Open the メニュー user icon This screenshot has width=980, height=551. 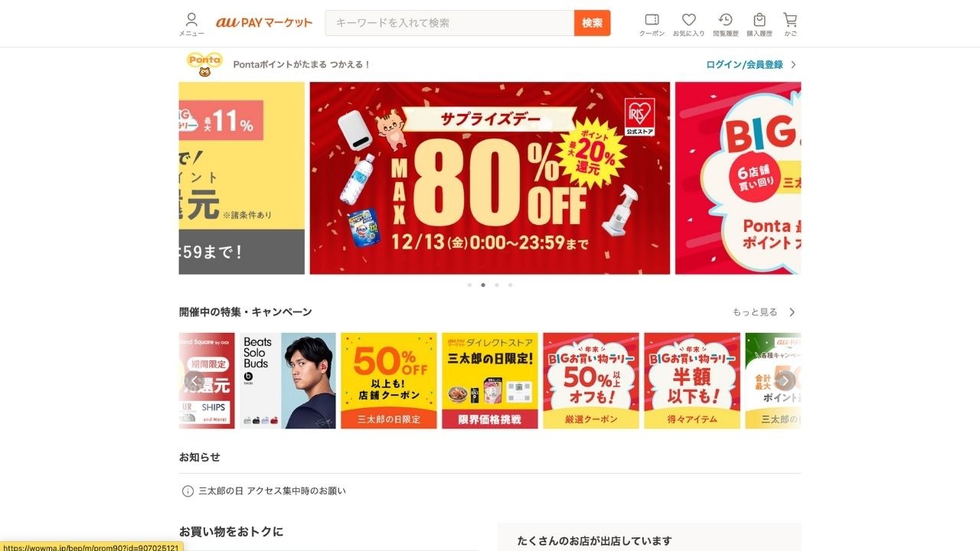click(x=191, y=24)
